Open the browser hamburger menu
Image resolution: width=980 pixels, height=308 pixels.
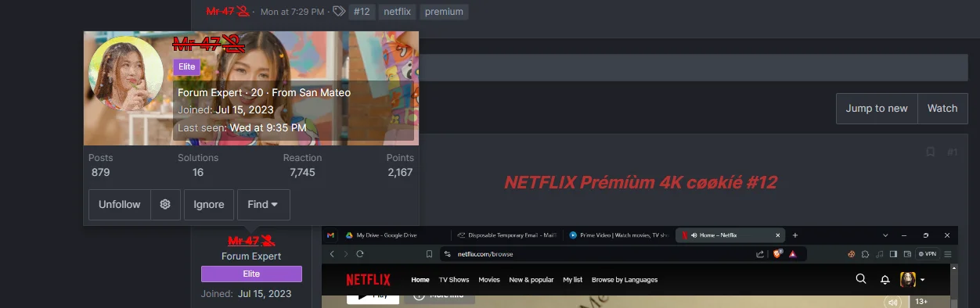click(949, 254)
